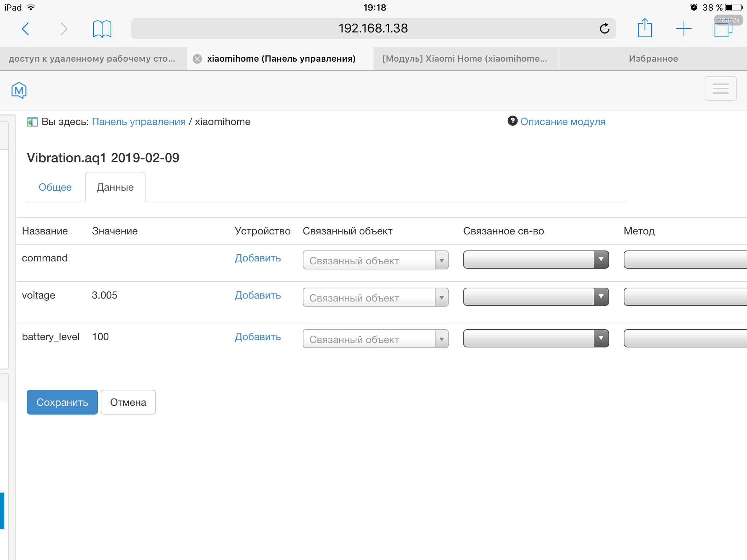The image size is (747, 560).
Task: Tap the Share icon in toolbar
Action: 645,28
